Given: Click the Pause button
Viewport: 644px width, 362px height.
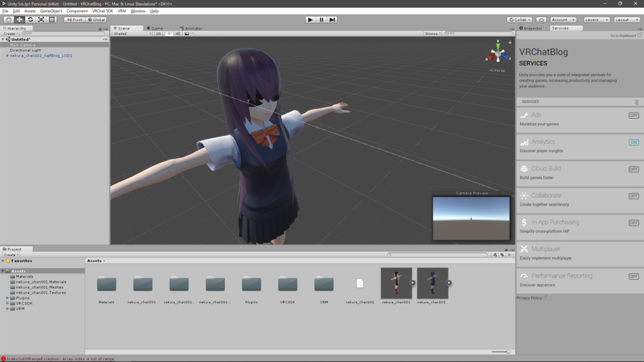Looking at the screenshot, I should [321, 19].
